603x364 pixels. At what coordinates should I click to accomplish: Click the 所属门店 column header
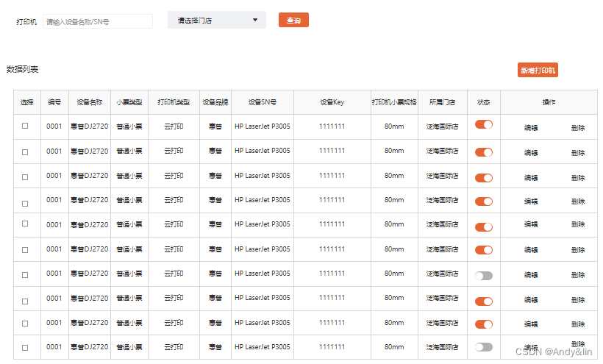442,102
